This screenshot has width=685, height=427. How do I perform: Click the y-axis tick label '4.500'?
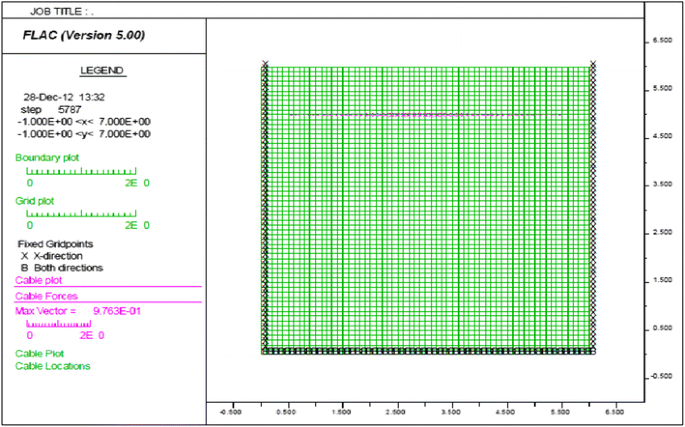[662, 136]
